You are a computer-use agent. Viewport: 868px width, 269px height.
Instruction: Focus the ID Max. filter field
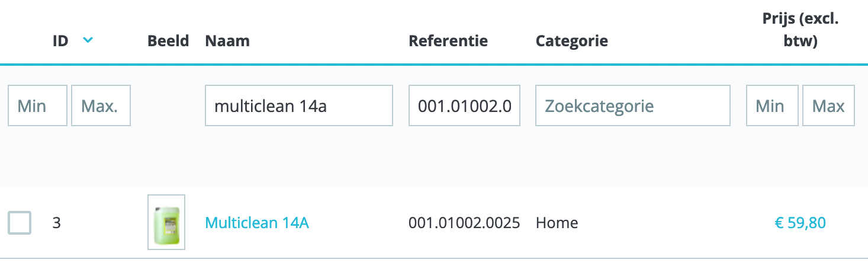101,105
